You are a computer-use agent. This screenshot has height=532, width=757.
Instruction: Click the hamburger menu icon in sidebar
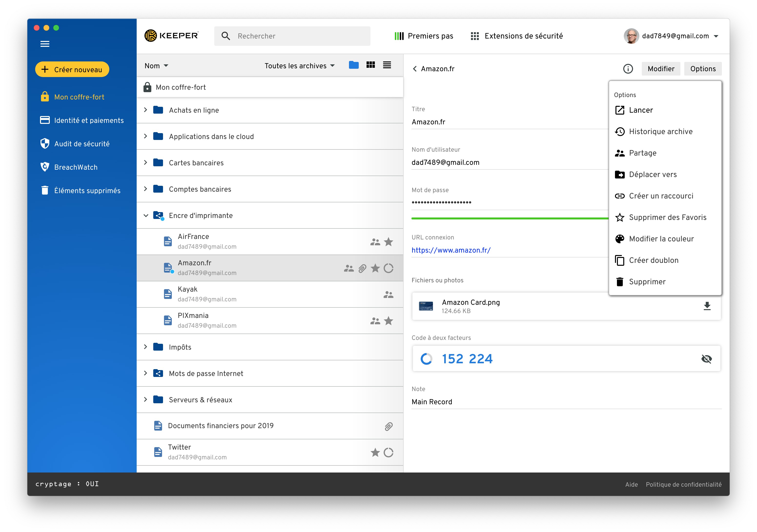[x=45, y=44]
